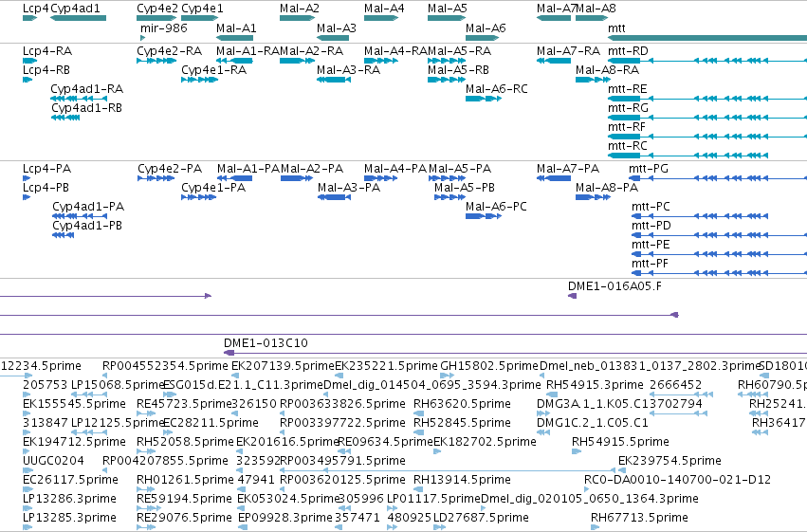807x532 pixels.
Task: Click the RH67713.5prime EST label
Action: (639, 518)
